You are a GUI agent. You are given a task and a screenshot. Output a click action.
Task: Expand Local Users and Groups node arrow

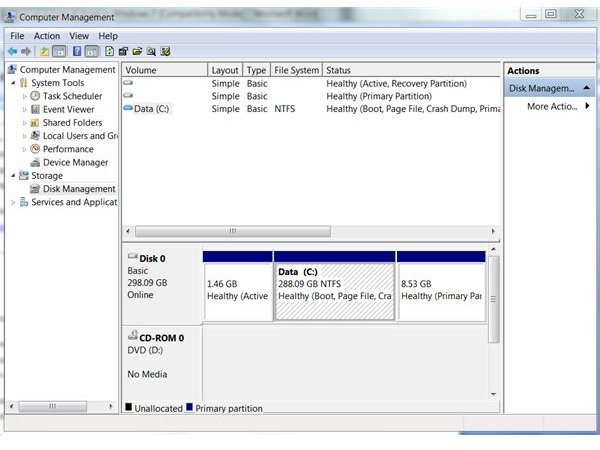[24, 136]
